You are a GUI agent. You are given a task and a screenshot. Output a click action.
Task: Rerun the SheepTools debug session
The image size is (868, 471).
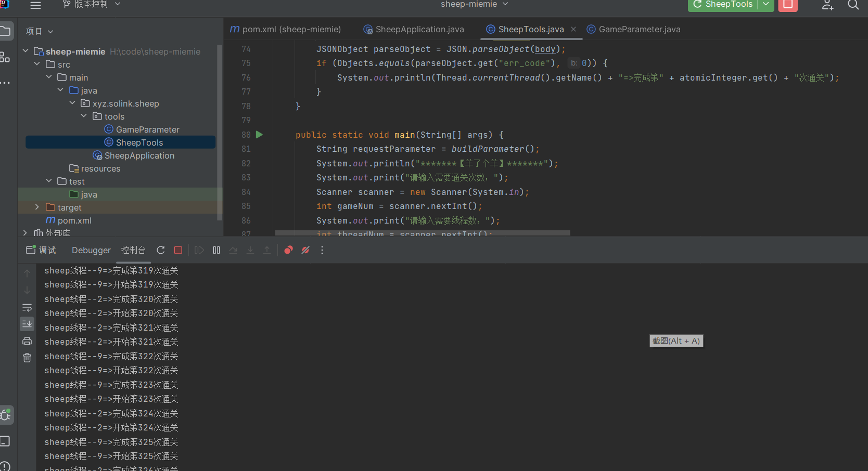(x=161, y=250)
